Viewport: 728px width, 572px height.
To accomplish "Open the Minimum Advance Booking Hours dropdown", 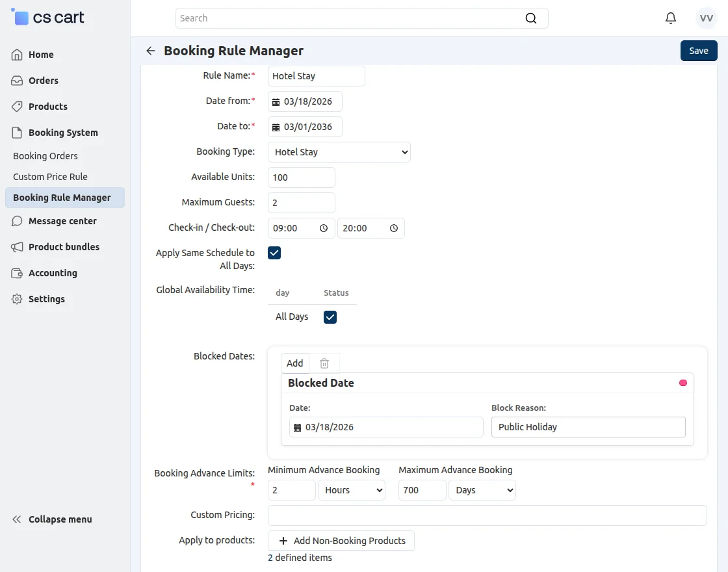I will pos(352,490).
